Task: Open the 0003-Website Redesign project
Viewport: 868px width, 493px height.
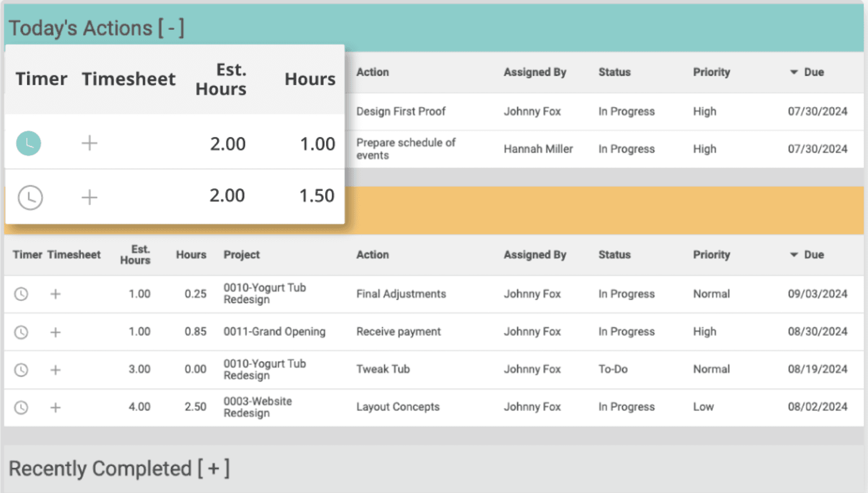Action: [x=257, y=407]
